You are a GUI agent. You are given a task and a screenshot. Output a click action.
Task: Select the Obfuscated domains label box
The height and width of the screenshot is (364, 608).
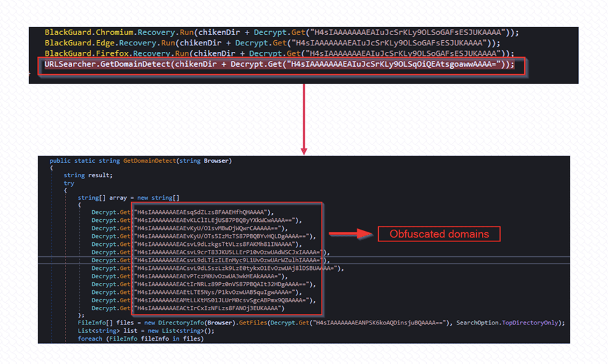click(x=439, y=234)
